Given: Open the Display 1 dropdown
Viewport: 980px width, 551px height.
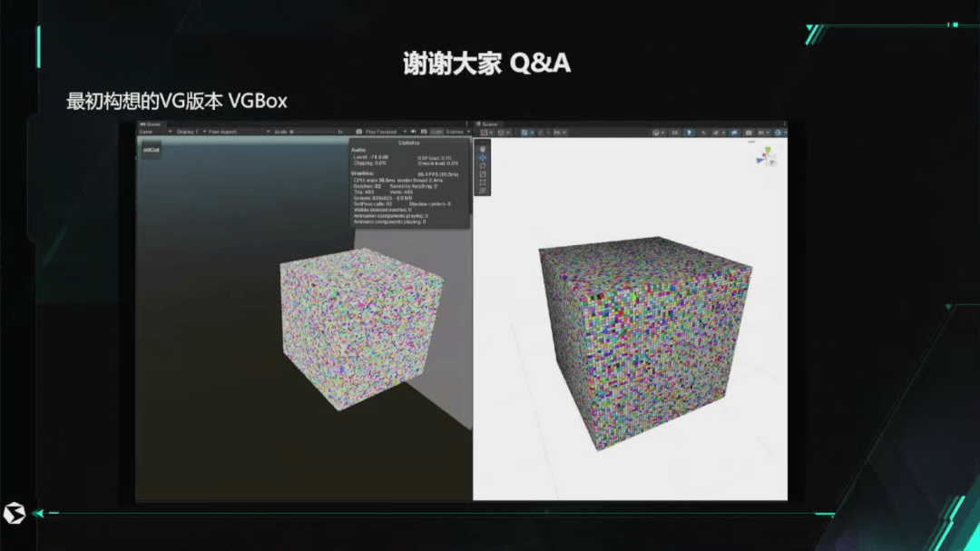Looking at the screenshot, I should [190, 132].
